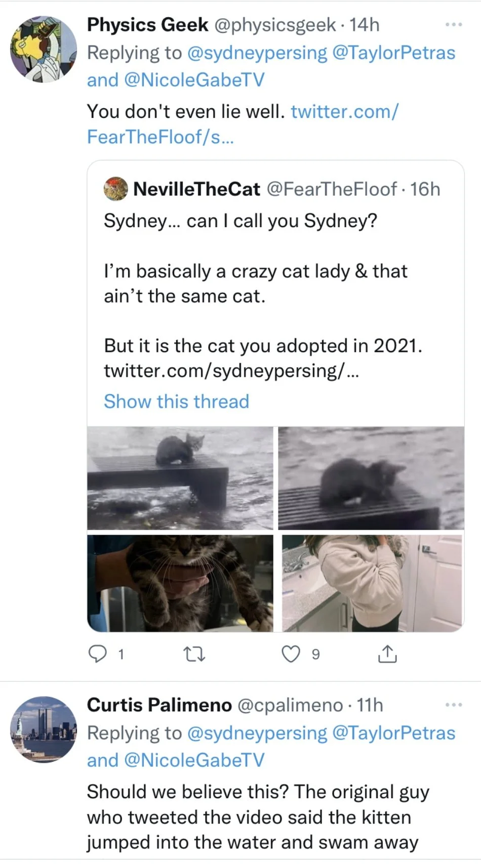
Task: Retweet the Physics Geek tweet
Action: 193,655
